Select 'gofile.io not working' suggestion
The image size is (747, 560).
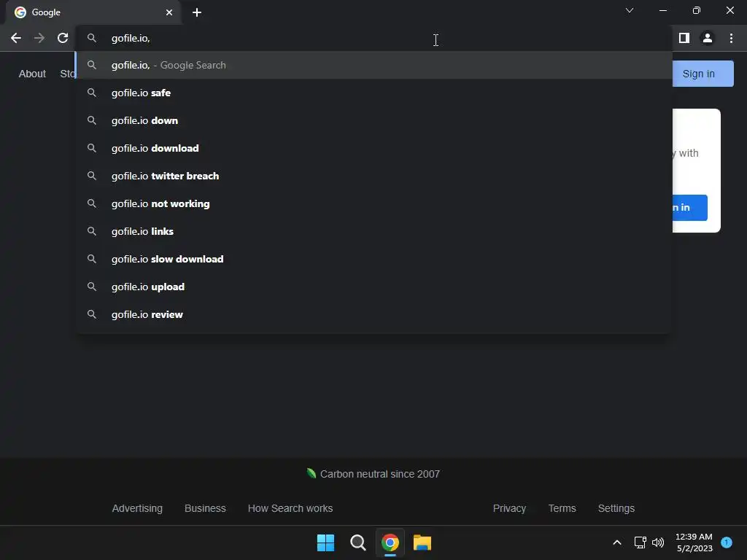[373, 203]
